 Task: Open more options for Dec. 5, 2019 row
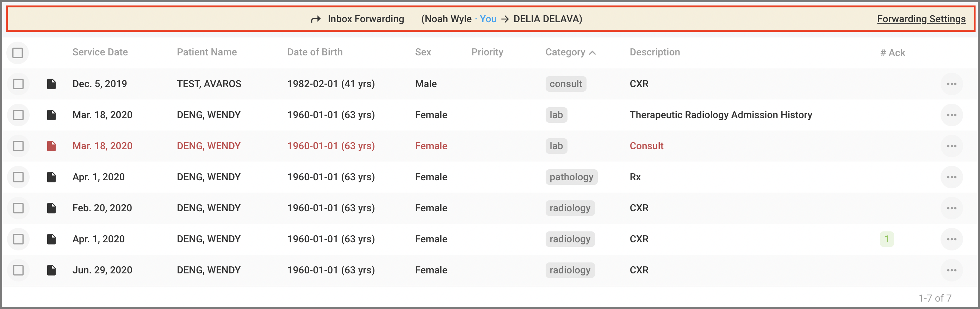pos(951,84)
